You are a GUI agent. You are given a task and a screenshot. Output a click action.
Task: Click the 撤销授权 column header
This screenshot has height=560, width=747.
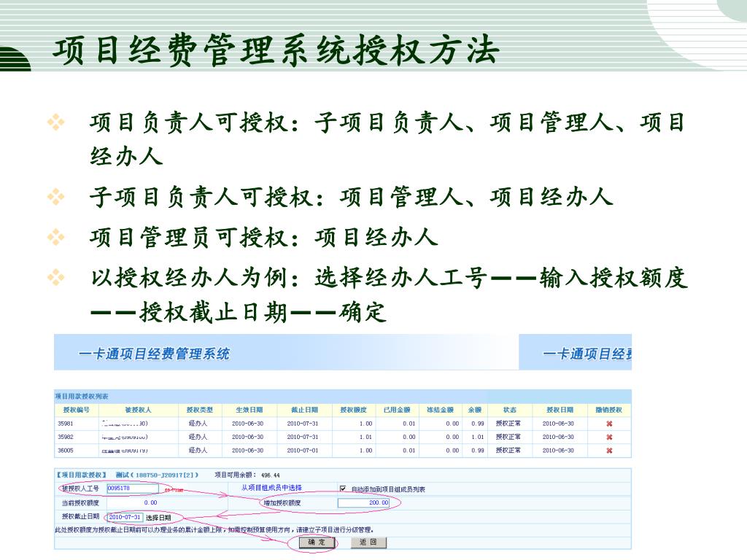click(x=609, y=410)
